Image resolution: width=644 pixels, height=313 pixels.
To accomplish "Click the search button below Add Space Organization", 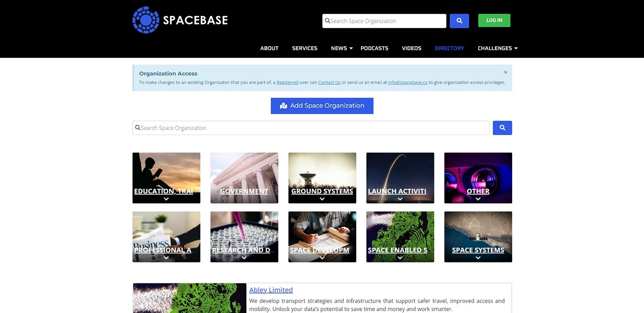I will 502,127.
